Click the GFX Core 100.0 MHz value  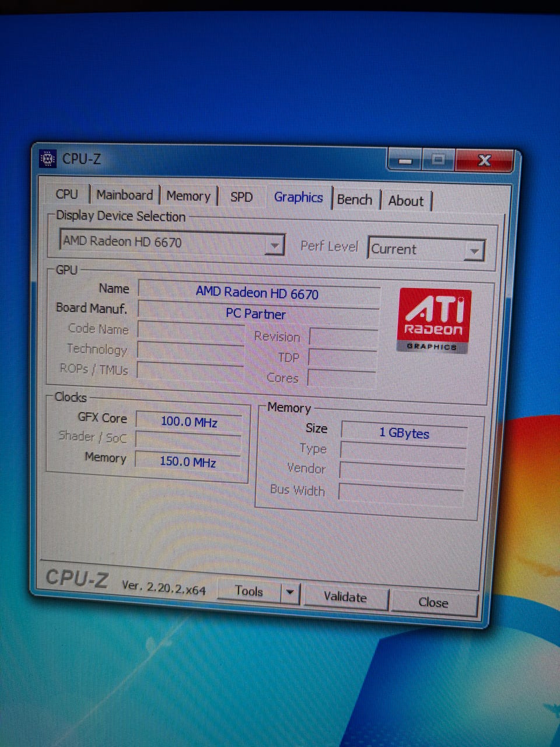pyautogui.click(x=188, y=421)
